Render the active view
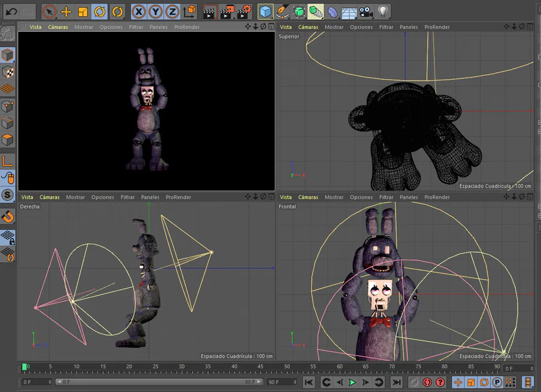Image resolution: width=541 pixels, height=392 pixels. pyautogui.click(x=209, y=12)
